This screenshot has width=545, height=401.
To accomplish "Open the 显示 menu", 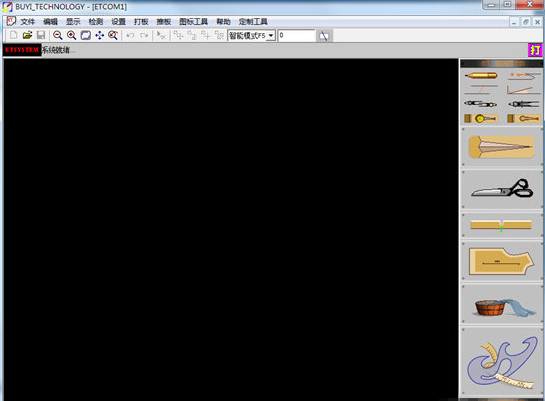I will point(73,22).
